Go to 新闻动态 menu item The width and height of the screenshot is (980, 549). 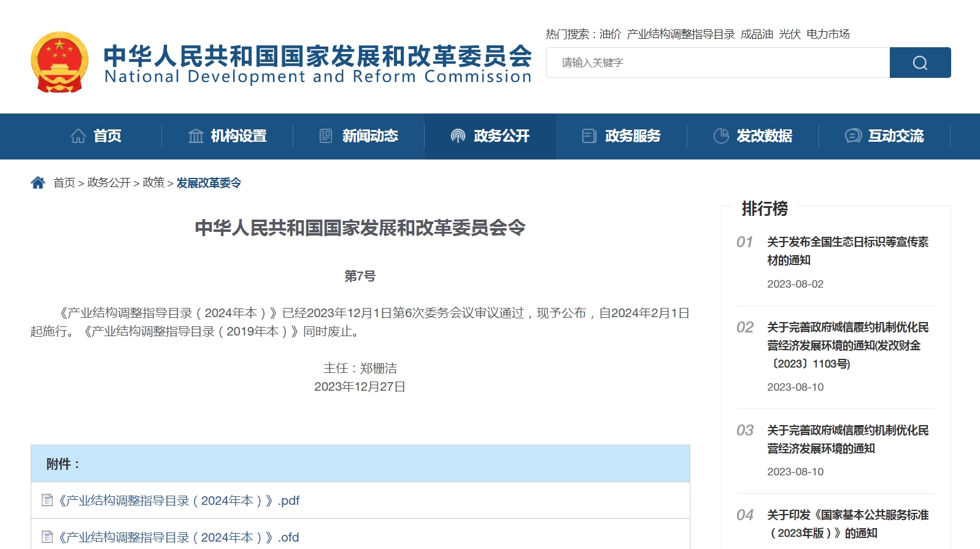tap(359, 136)
